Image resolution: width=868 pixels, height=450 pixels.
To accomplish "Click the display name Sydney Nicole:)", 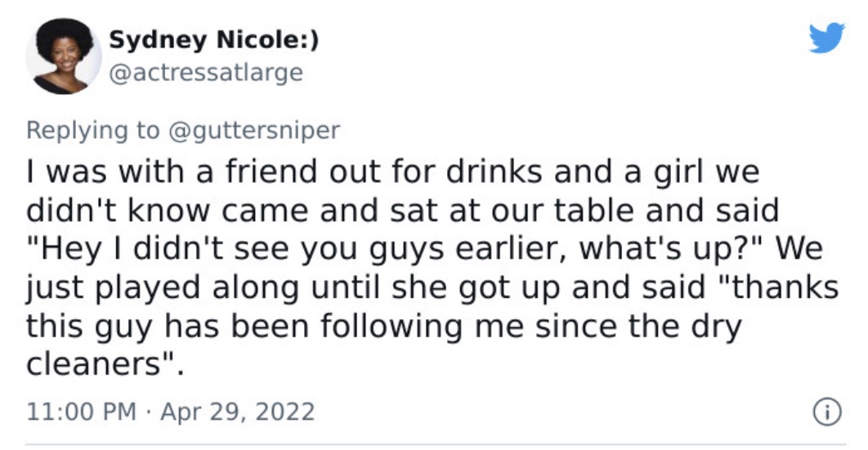I will click(213, 40).
